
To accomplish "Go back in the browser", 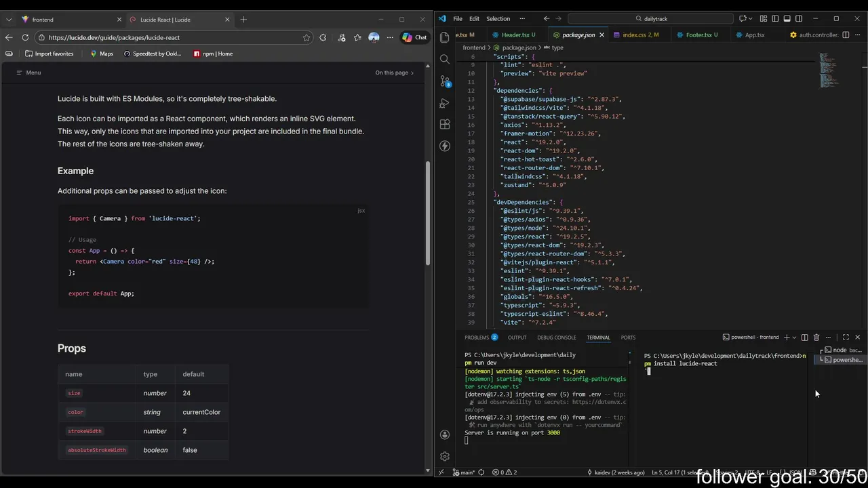I will tap(9, 37).
